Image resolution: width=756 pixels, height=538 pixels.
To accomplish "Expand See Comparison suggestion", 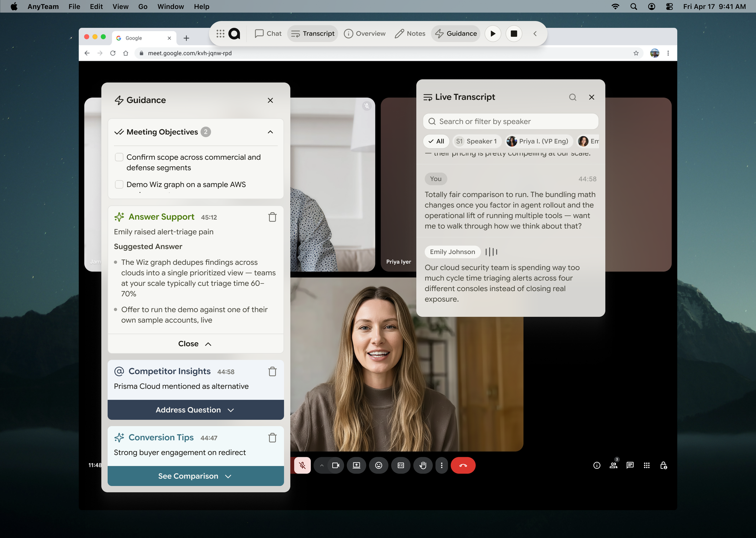I will click(195, 476).
